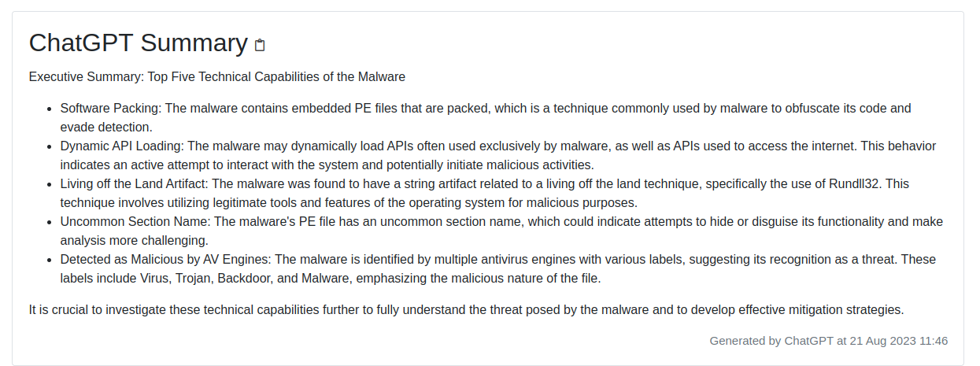
Task: Click the Dynamic API Loading bullet text
Action: point(498,155)
